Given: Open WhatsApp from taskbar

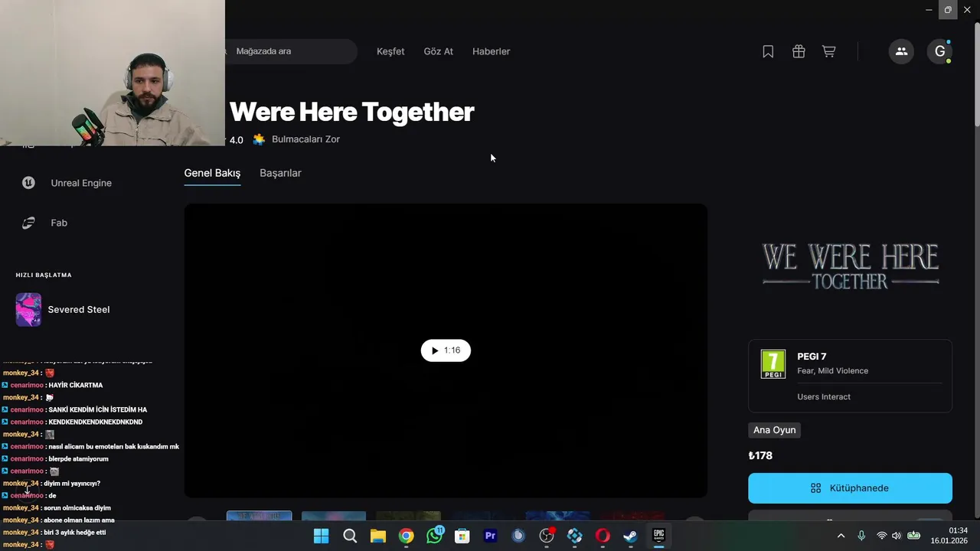Looking at the screenshot, I should [434, 536].
